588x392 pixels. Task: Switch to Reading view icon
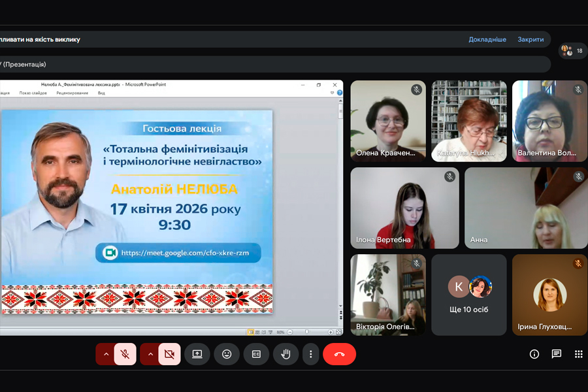pos(264,332)
